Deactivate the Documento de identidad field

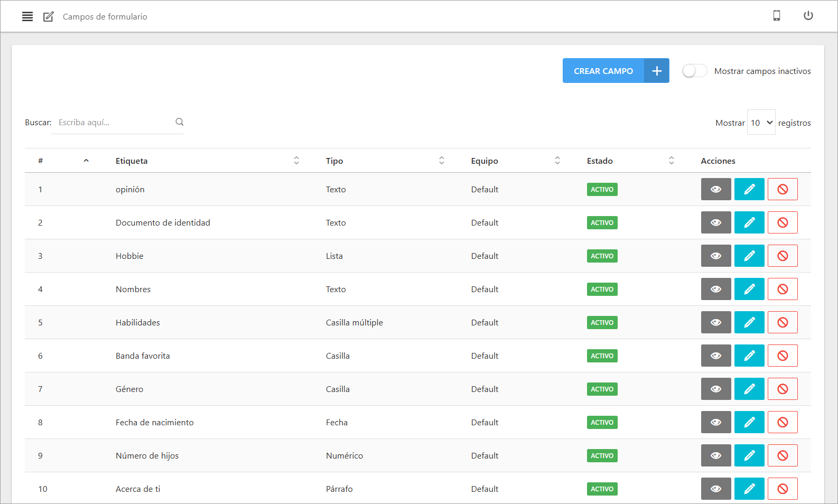pyautogui.click(x=782, y=222)
